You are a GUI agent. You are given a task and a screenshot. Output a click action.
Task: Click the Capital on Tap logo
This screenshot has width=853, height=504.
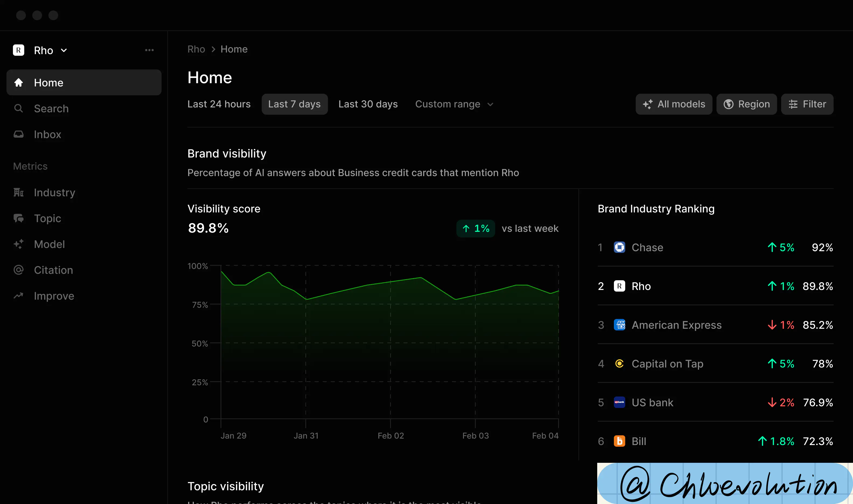click(619, 363)
